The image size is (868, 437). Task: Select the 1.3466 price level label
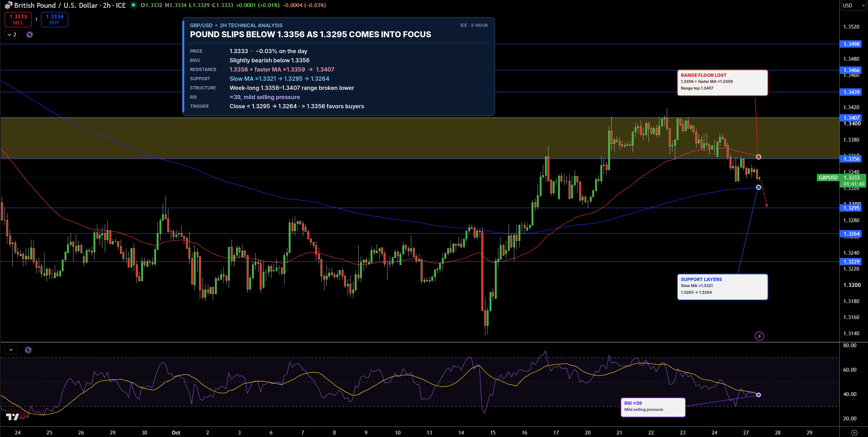(851, 70)
